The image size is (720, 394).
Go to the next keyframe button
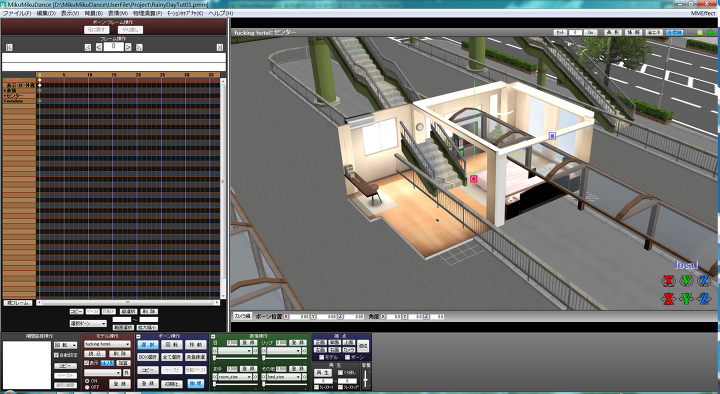tap(139, 47)
